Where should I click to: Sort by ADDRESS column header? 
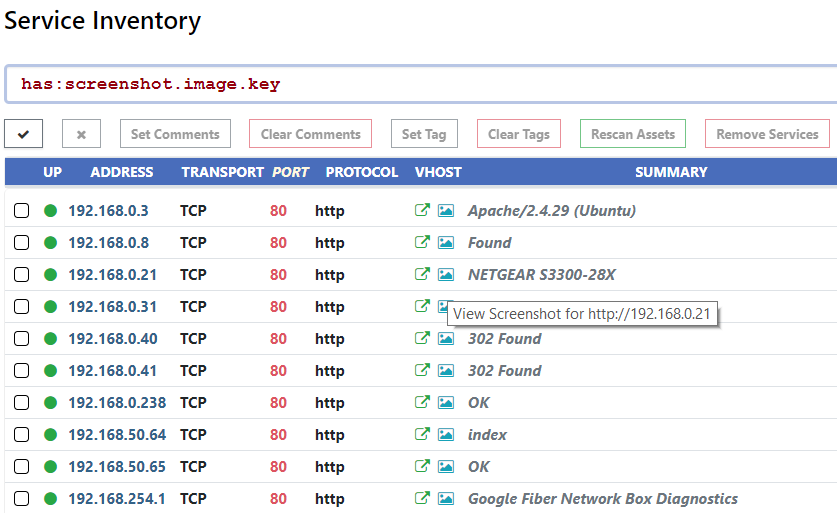[122, 172]
